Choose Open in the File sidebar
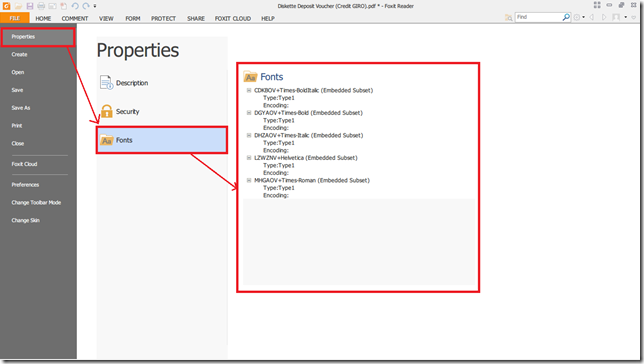Image resolution: width=644 pixels, height=364 pixels. [18, 72]
